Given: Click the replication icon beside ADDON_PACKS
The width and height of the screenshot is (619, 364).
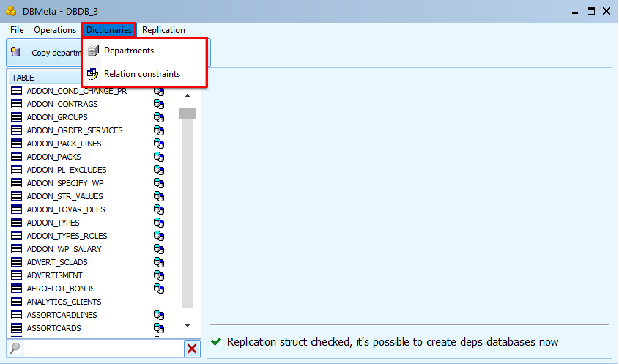Looking at the screenshot, I should [x=159, y=157].
